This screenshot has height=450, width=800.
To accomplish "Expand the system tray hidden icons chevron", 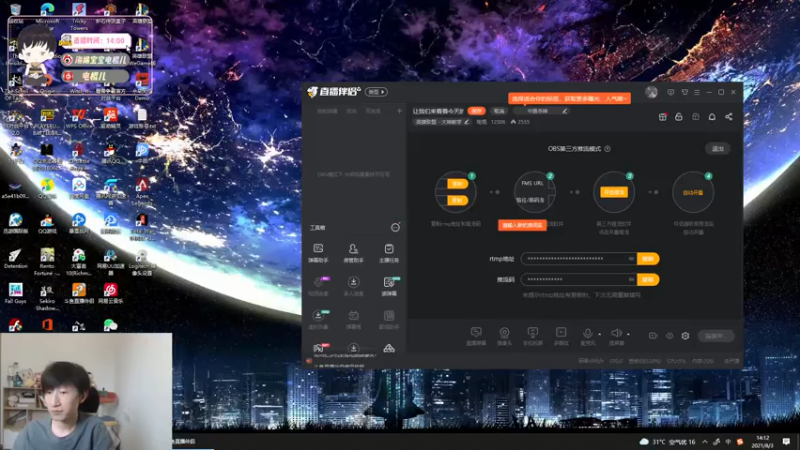I will 705,441.
